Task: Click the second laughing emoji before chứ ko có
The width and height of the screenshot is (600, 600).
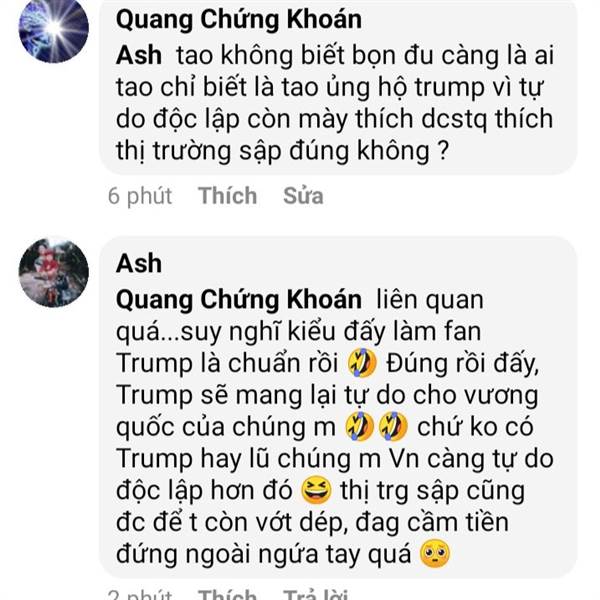Action: (393, 427)
